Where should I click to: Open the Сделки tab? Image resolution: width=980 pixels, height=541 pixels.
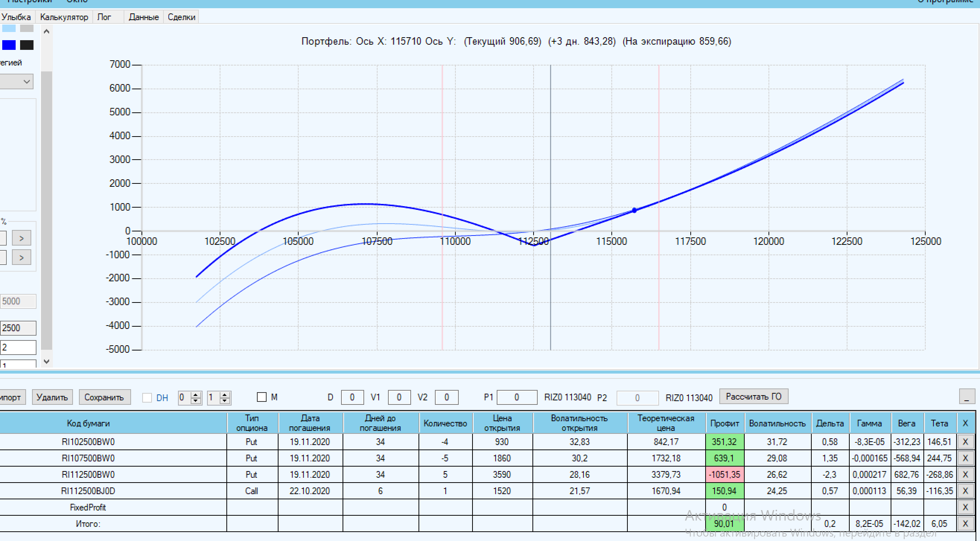tap(181, 17)
